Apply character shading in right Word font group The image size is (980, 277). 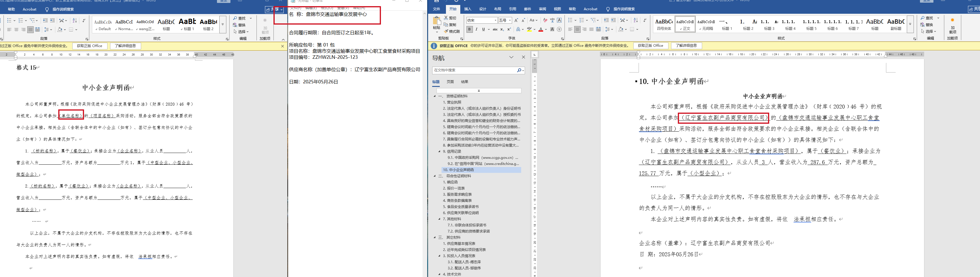[x=552, y=29]
